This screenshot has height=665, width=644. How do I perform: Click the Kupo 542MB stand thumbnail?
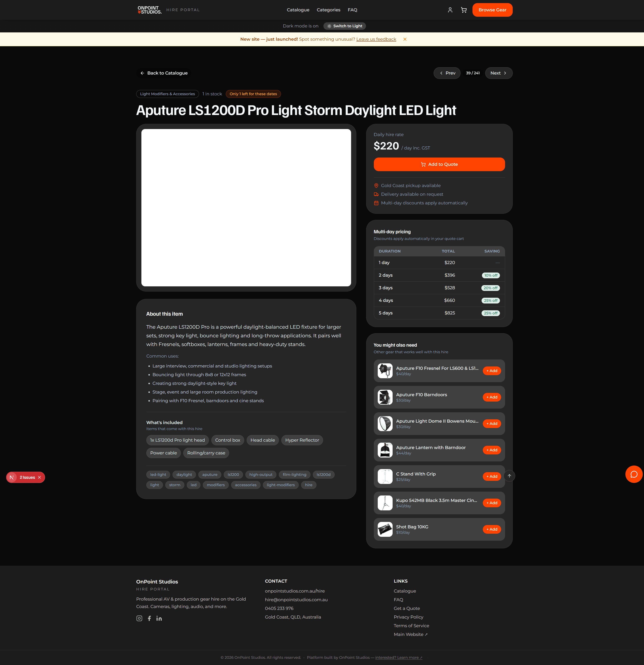[385, 503]
